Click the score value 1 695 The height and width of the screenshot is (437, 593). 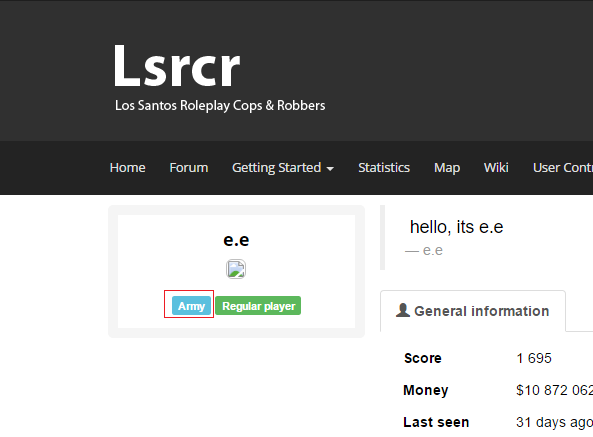click(x=534, y=358)
